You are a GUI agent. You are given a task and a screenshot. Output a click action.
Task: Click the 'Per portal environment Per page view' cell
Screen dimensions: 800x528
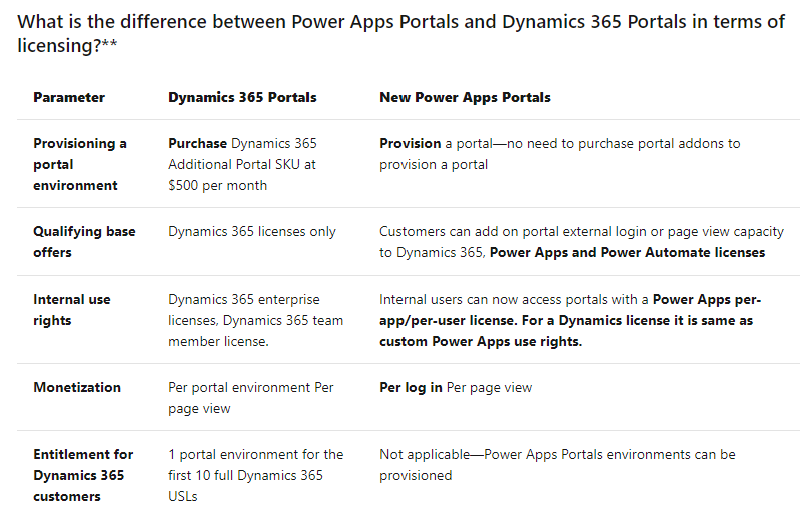point(251,398)
